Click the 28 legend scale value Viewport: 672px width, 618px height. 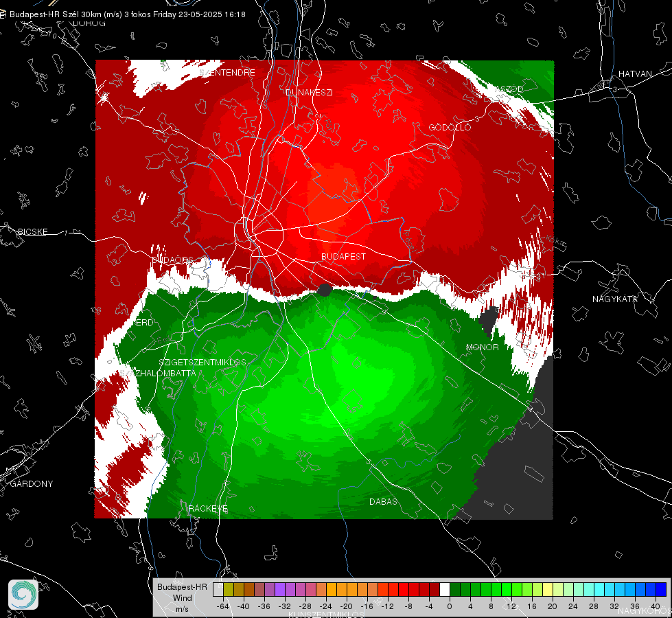594,606
